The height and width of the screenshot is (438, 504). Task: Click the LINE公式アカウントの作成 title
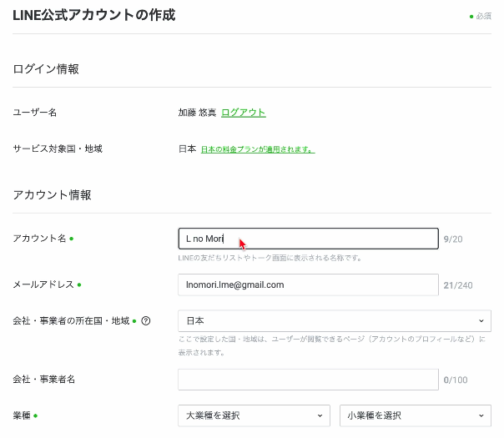pos(94,15)
